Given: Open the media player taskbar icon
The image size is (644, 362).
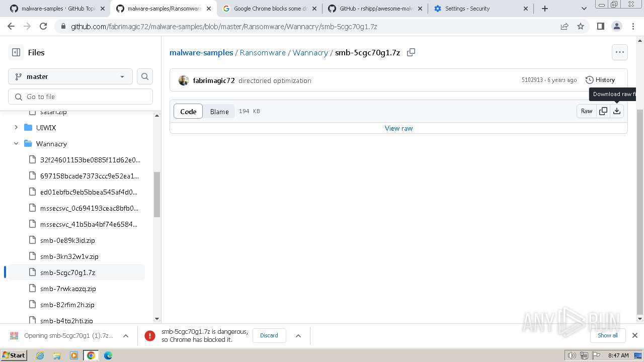Looking at the screenshot, I should [x=74, y=355].
